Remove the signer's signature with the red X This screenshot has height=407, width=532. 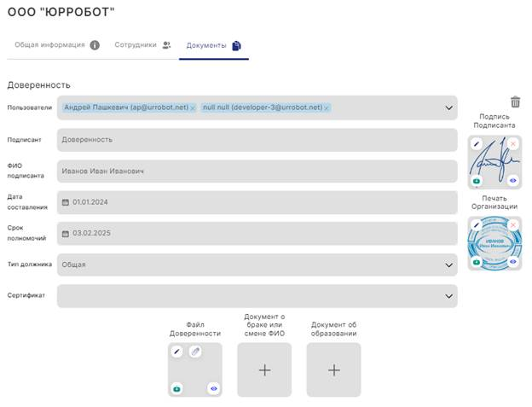point(512,144)
